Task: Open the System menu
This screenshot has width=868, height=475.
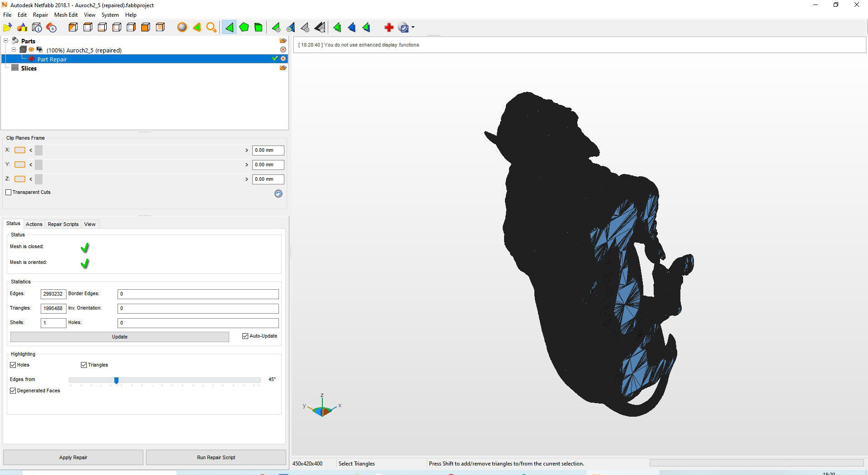Action: [x=110, y=15]
